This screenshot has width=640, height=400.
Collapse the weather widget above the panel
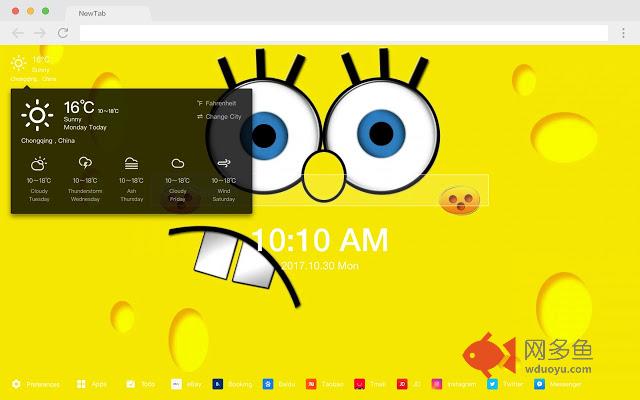click(33, 68)
